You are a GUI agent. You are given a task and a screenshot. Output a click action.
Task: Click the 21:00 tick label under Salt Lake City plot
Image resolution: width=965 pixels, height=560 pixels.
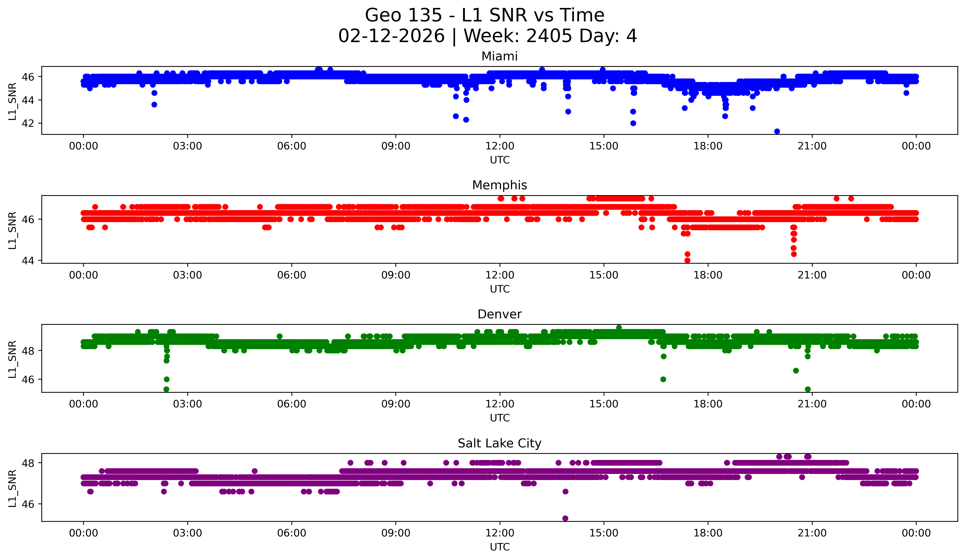coord(812,533)
